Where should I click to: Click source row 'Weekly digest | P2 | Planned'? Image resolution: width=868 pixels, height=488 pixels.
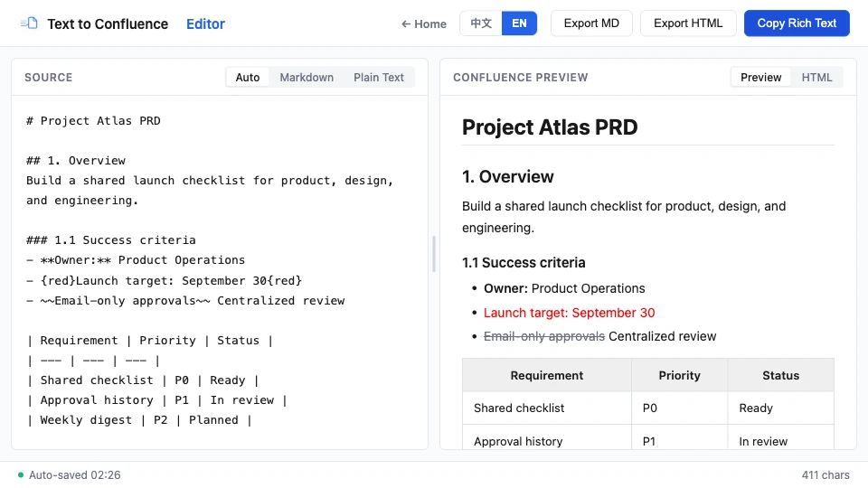[139, 420]
